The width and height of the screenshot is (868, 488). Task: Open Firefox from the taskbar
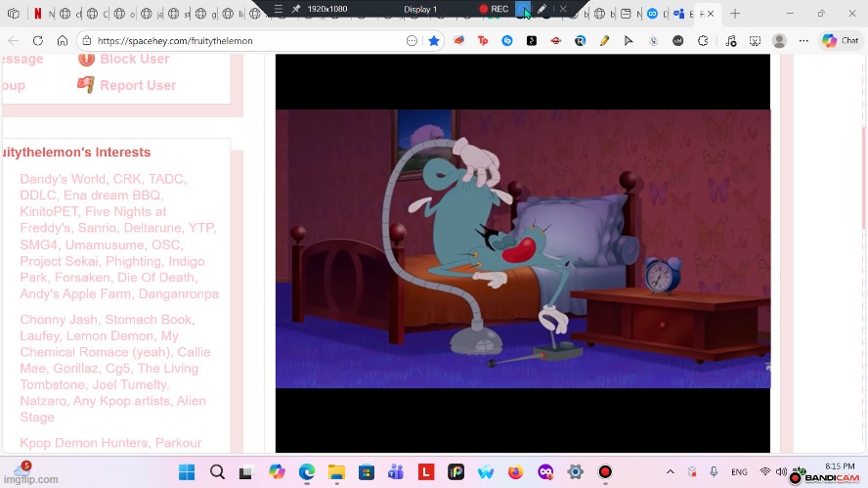point(515,472)
